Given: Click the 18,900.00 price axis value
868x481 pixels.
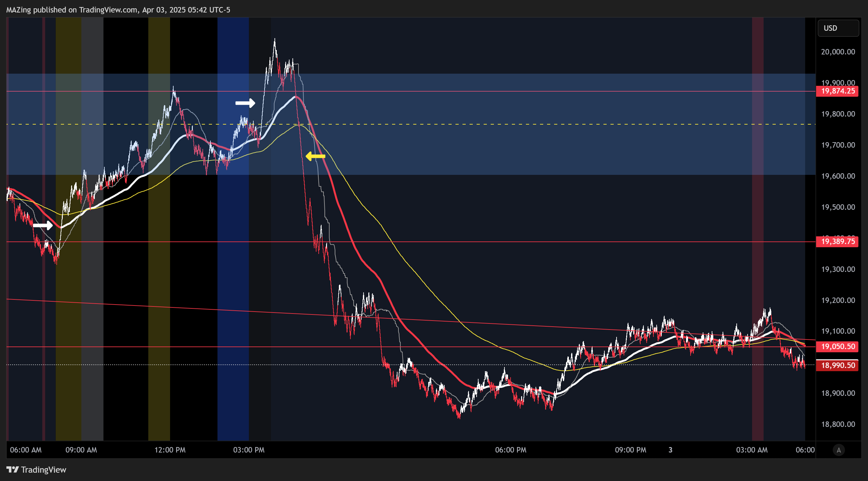Looking at the screenshot, I should point(838,394).
